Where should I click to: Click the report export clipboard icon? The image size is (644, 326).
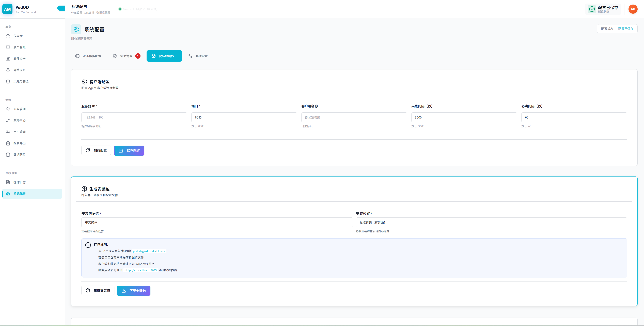coord(8,143)
